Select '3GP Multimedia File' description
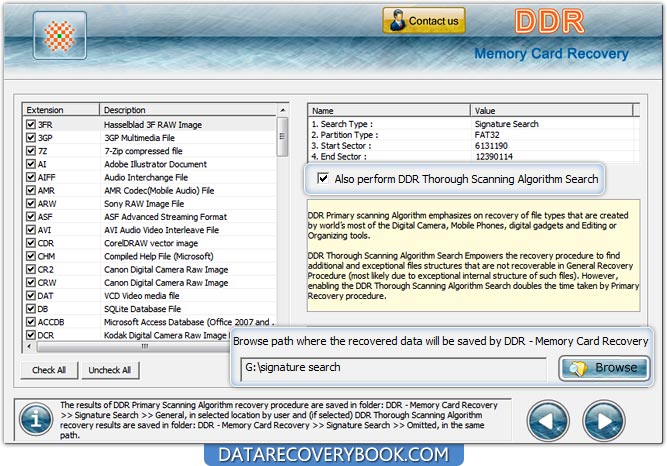Screen dimensions: 667x466 click(140, 138)
